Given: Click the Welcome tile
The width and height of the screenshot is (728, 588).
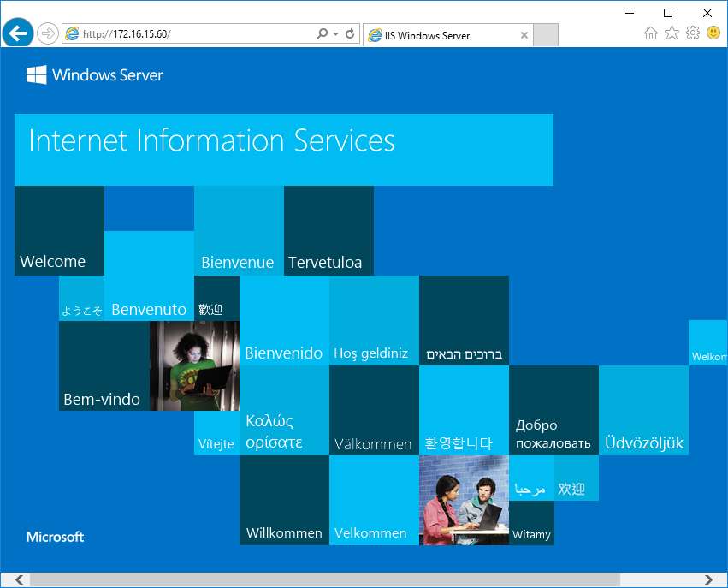Looking at the screenshot, I should (x=59, y=230).
